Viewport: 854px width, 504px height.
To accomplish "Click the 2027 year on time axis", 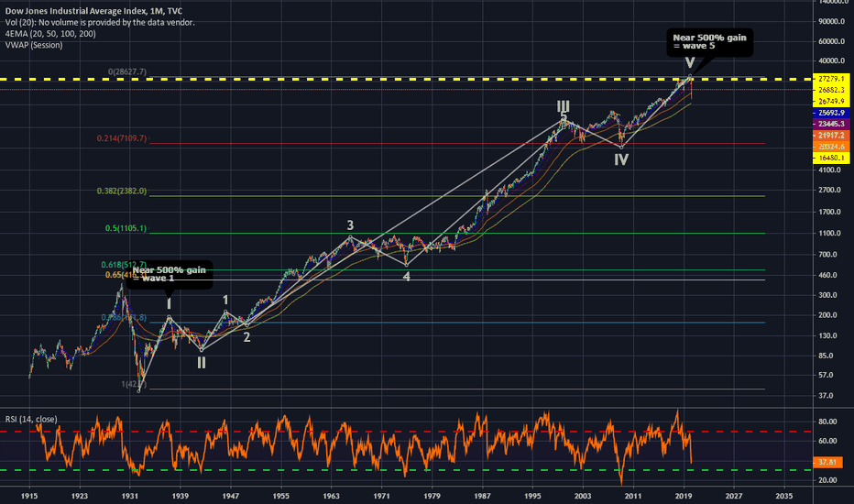I will point(734,496).
